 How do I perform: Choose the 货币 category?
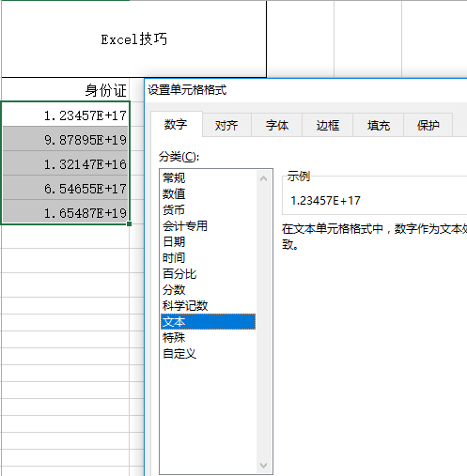[208, 210]
